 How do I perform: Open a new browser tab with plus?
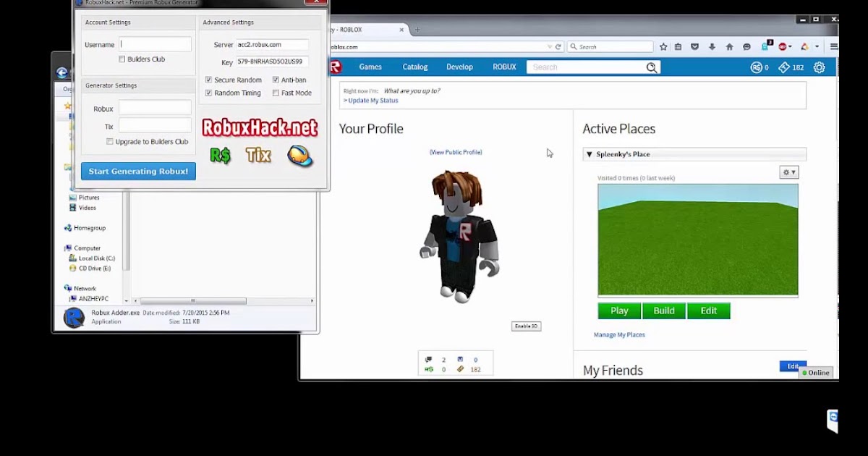[417, 30]
